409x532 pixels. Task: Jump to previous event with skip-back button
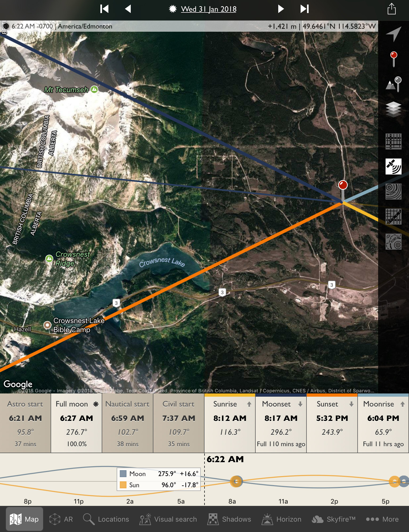click(104, 9)
